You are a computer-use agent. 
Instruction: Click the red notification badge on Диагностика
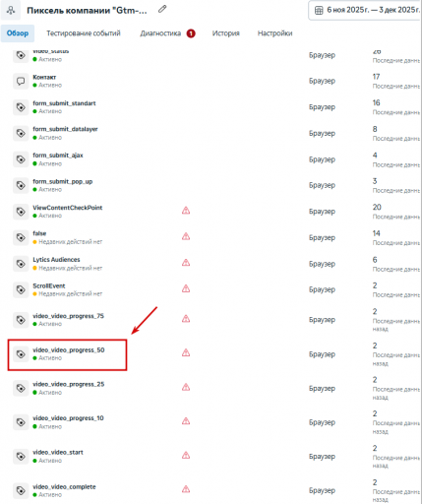[191, 33]
